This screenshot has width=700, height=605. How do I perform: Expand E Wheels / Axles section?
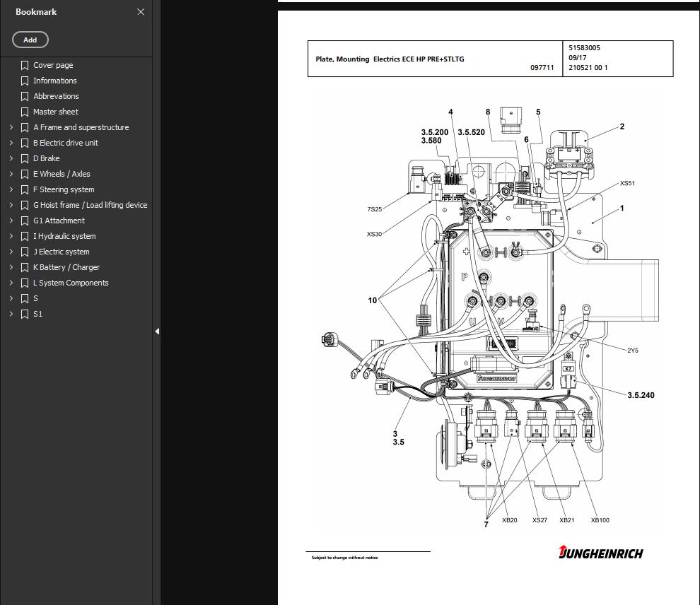[10, 174]
